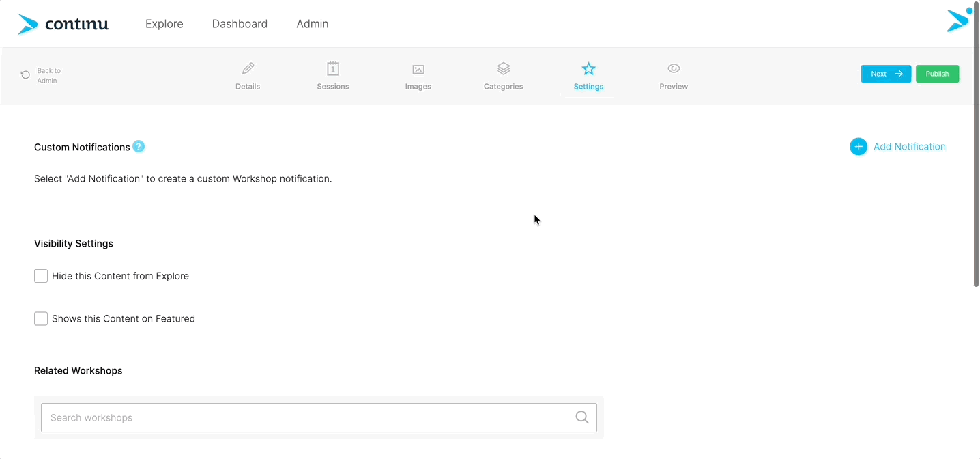
Task: Focus the Search workshops field
Action: (x=319, y=417)
